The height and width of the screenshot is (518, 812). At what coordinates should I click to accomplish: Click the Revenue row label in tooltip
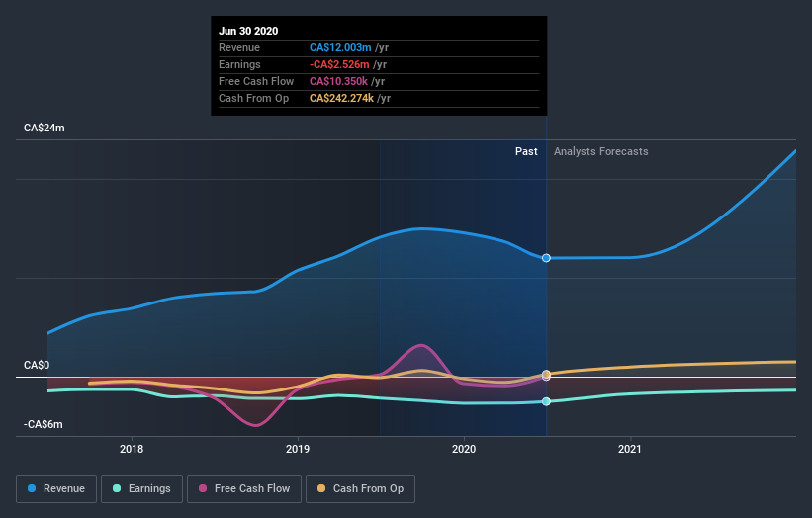point(239,47)
